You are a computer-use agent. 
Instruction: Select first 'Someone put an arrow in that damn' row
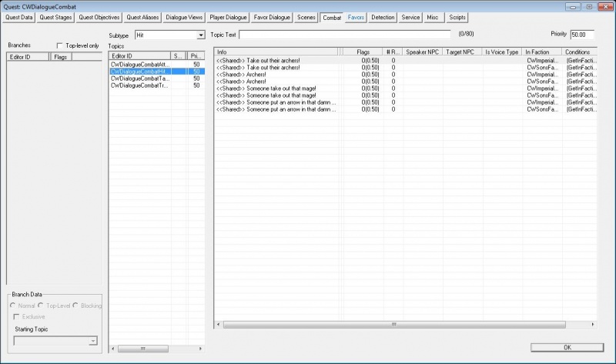coord(406,102)
